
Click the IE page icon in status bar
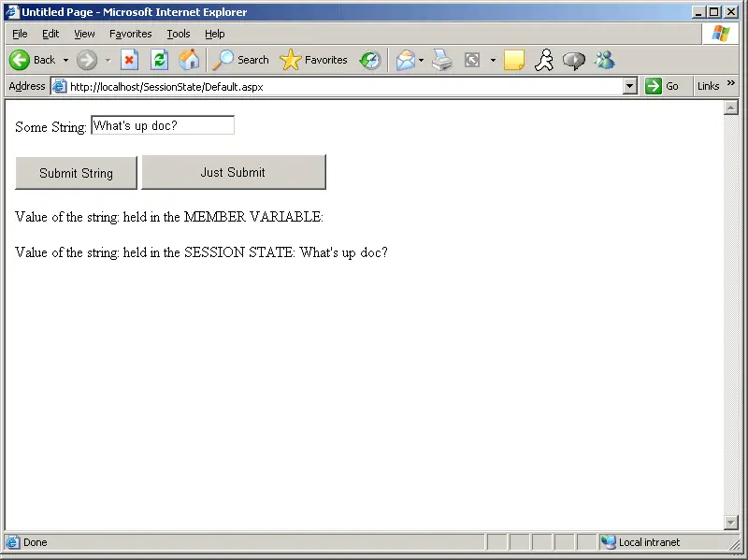(x=12, y=542)
